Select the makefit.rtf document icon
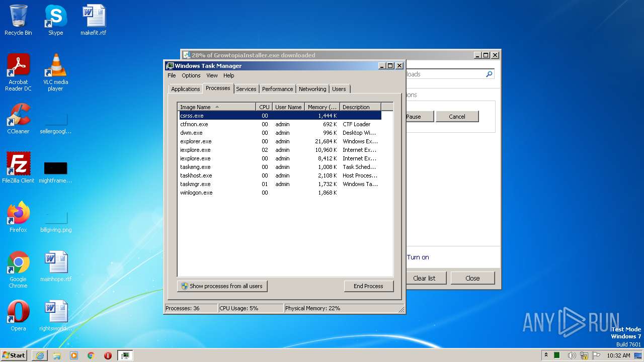The width and height of the screenshot is (644, 362). coord(94,20)
